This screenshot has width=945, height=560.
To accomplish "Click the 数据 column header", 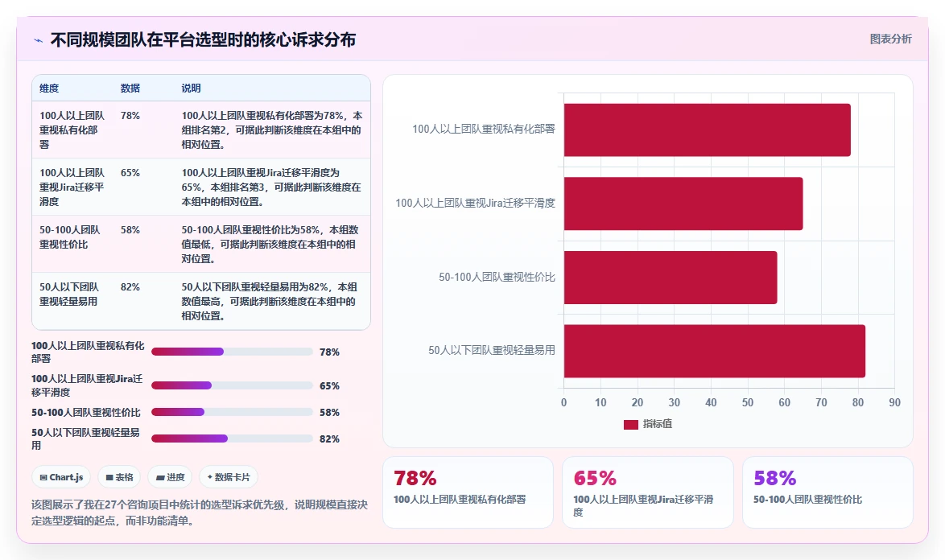I will pyautogui.click(x=130, y=88).
